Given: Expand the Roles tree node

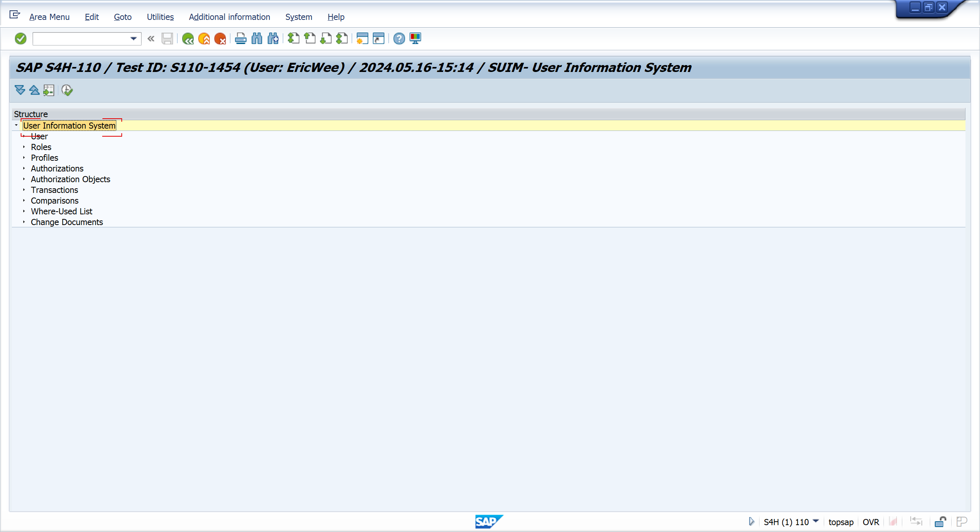Looking at the screenshot, I should pos(24,147).
